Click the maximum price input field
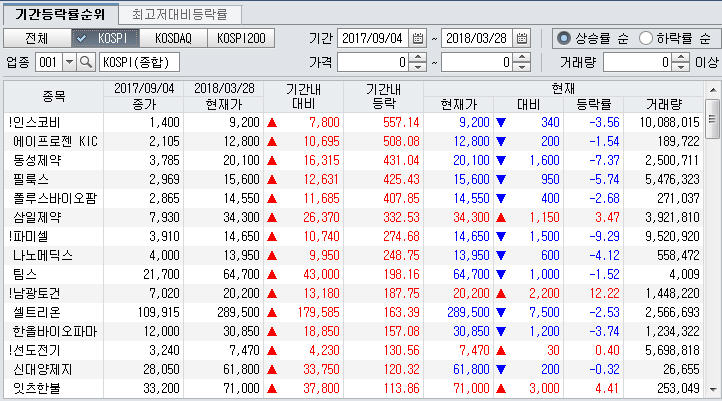The image size is (722, 401). click(x=477, y=62)
